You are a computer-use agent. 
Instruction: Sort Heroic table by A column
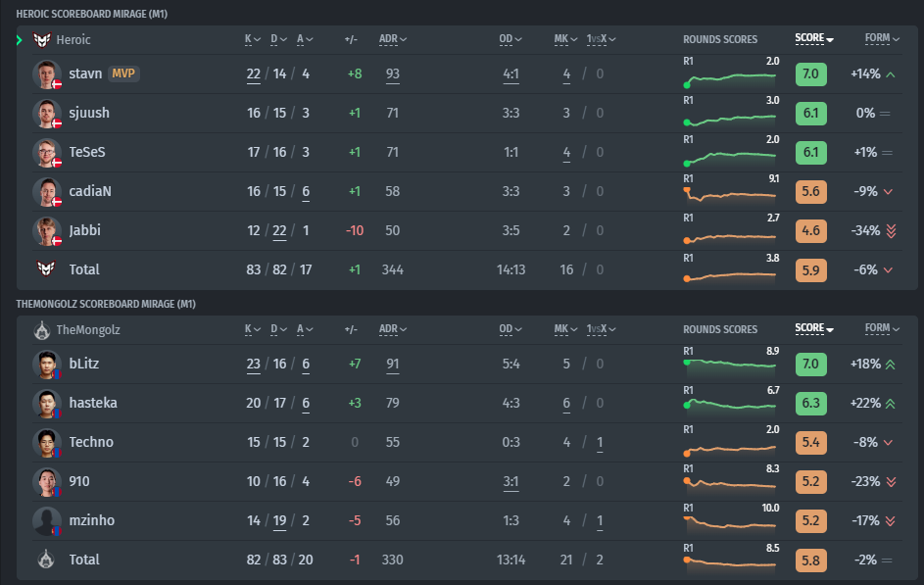tap(305, 39)
